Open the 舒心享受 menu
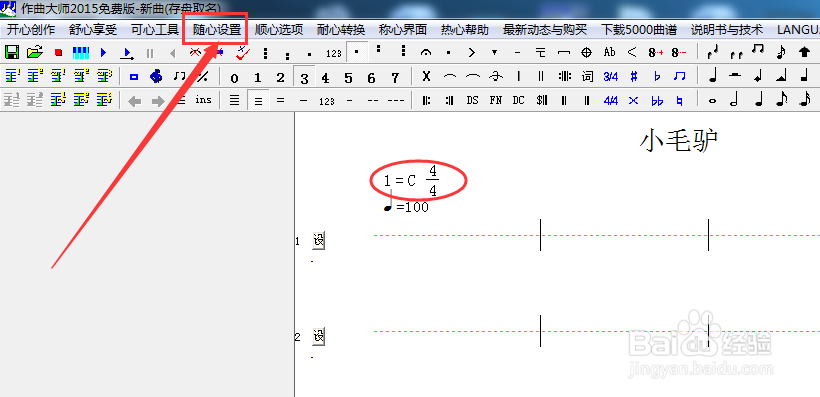The height and width of the screenshot is (397, 820). [93, 29]
